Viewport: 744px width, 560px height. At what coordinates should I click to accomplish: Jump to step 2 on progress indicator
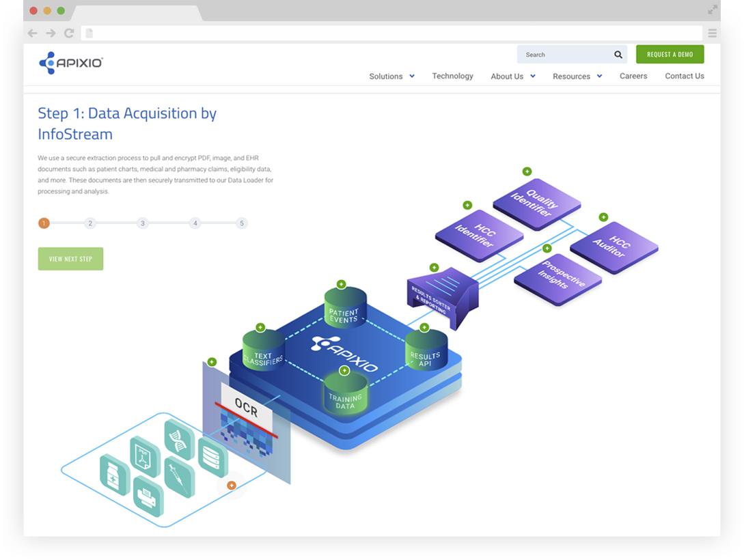click(90, 223)
